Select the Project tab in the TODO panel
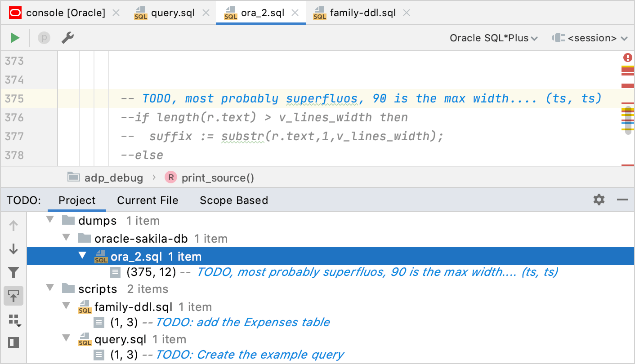 (77, 200)
